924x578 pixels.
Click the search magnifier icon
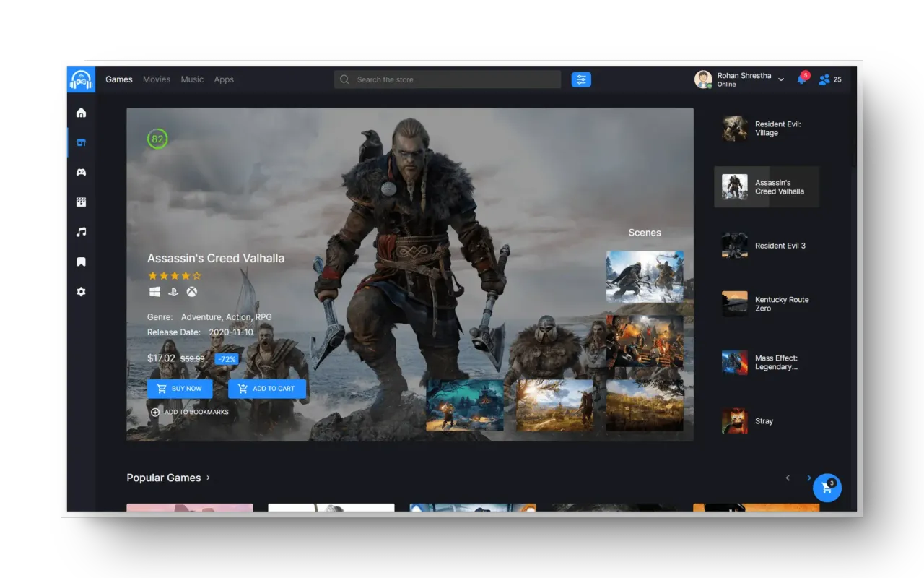click(344, 79)
